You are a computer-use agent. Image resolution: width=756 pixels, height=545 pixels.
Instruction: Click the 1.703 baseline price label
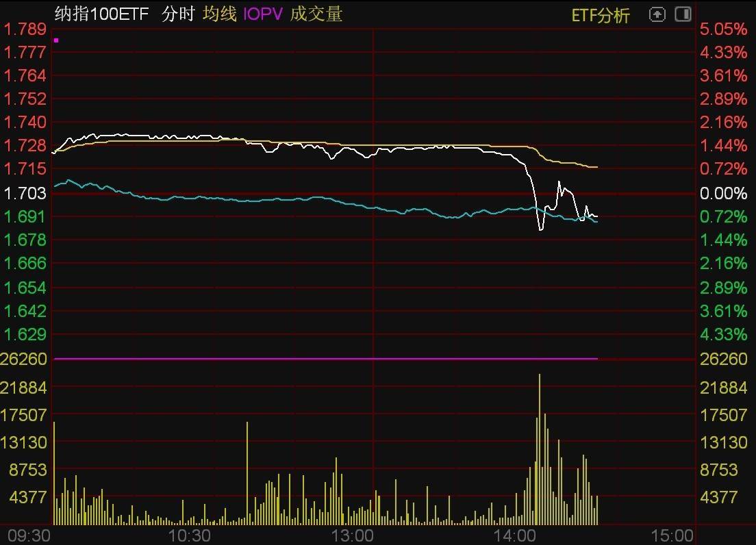[25, 194]
